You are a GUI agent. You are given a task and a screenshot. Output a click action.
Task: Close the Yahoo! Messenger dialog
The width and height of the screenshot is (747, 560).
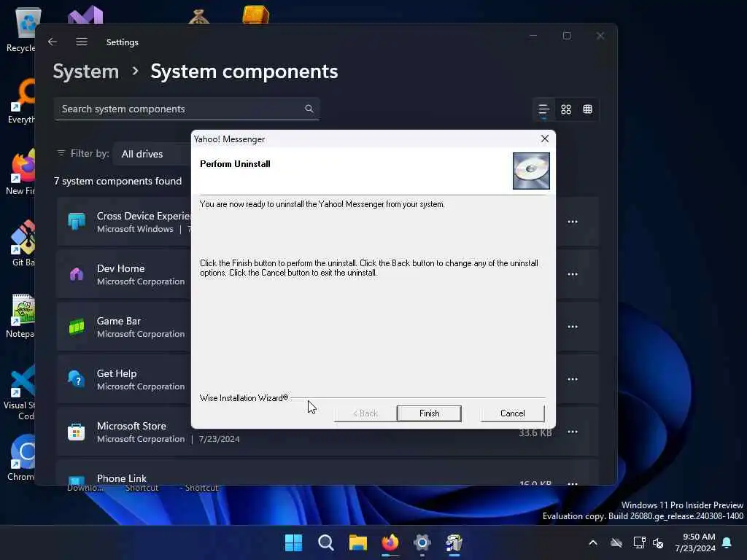click(x=544, y=139)
